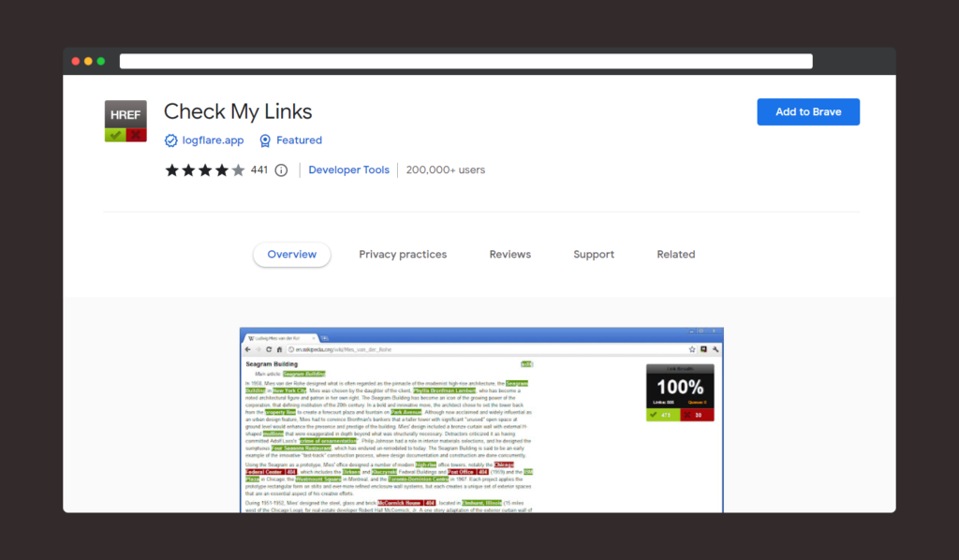The image size is (959, 560).
Task: Click the star rating row
Action: [205, 169]
